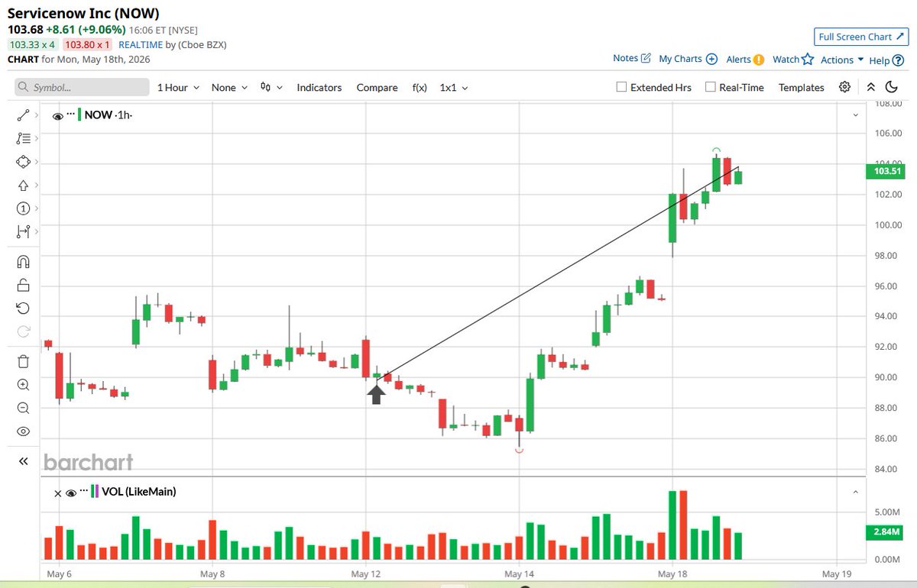The image size is (917, 588).
Task: Switch to dark mode with moon icon
Action: click(x=893, y=87)
